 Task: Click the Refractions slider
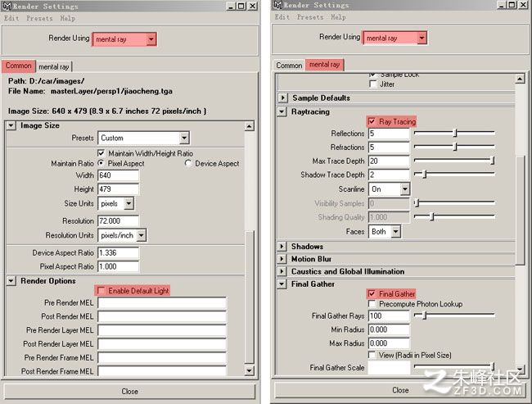[454, 148]
